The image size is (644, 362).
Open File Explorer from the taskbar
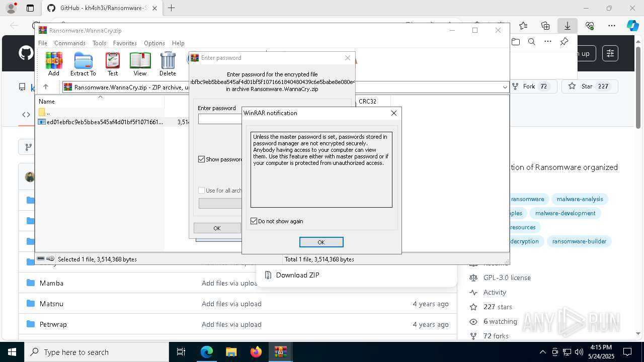[x=231, y=352]
